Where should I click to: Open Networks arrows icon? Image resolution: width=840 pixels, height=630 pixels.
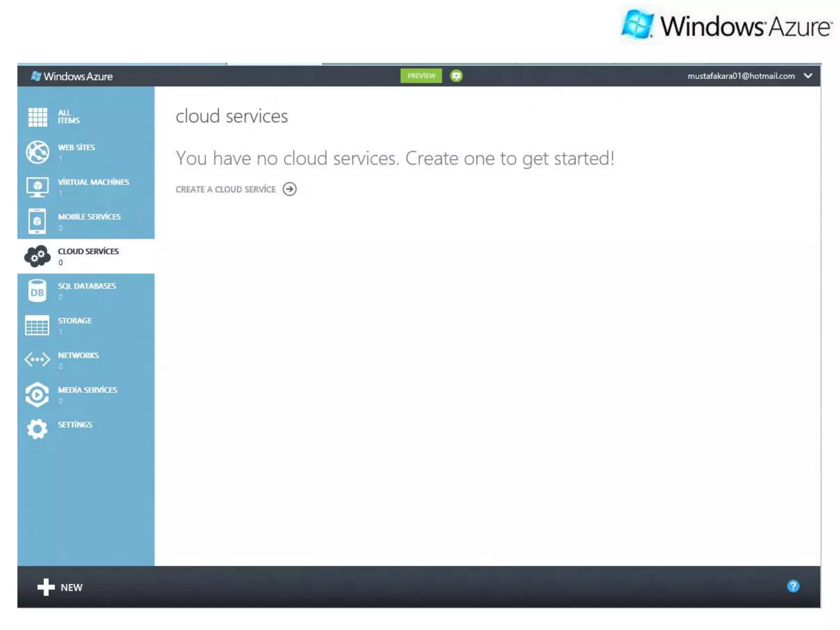(x=37, y=360)
